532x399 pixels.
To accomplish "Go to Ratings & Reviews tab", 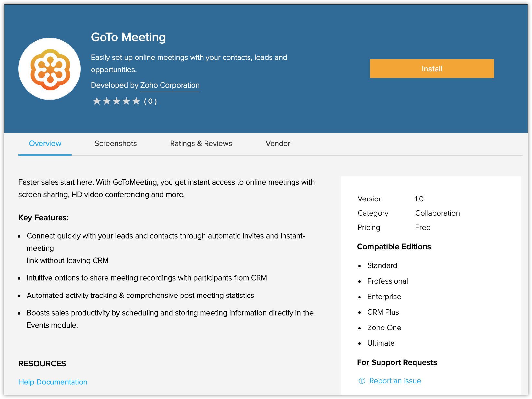I will click(x=201, y=144).
